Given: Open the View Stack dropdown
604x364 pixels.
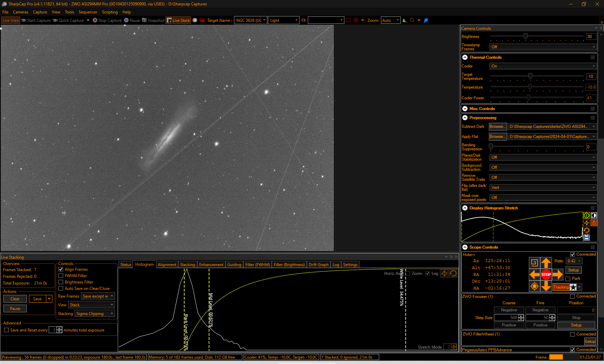Looking at the screenshot, I should 92,305.
